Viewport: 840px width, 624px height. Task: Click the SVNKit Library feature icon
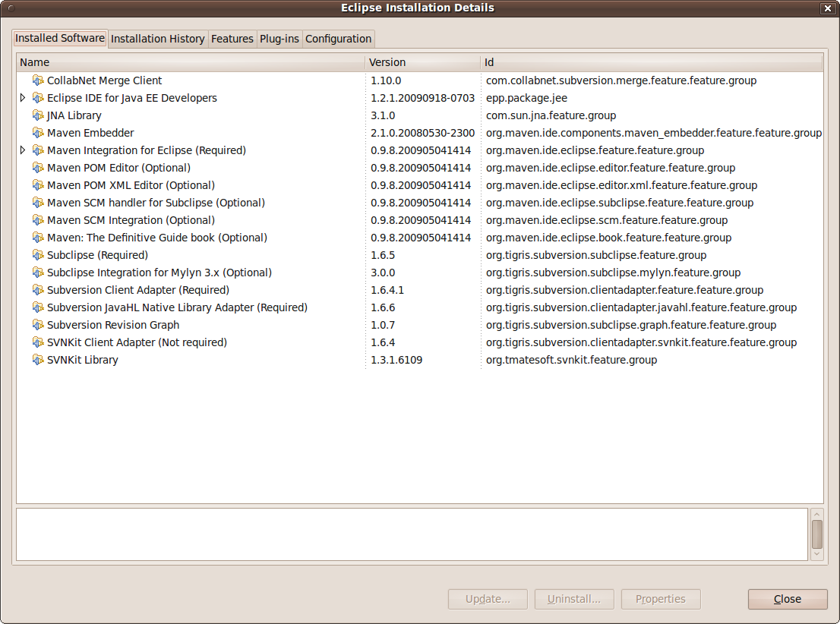tap(38, 360)
